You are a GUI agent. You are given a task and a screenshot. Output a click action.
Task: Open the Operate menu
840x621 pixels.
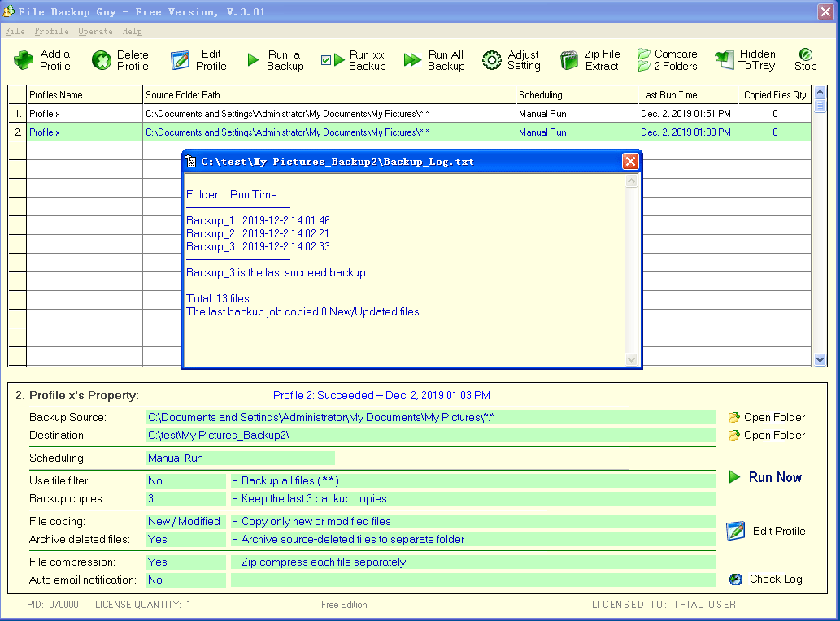click(x=95, y=31)
